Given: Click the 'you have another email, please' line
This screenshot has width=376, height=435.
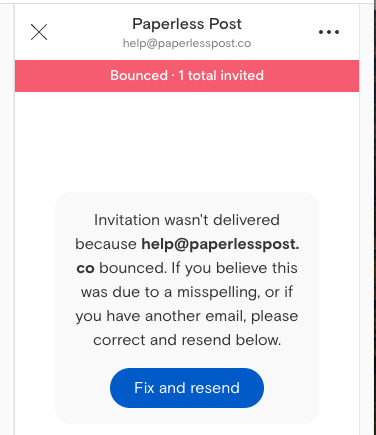Looking at the screenshot, I should point(187,316).
